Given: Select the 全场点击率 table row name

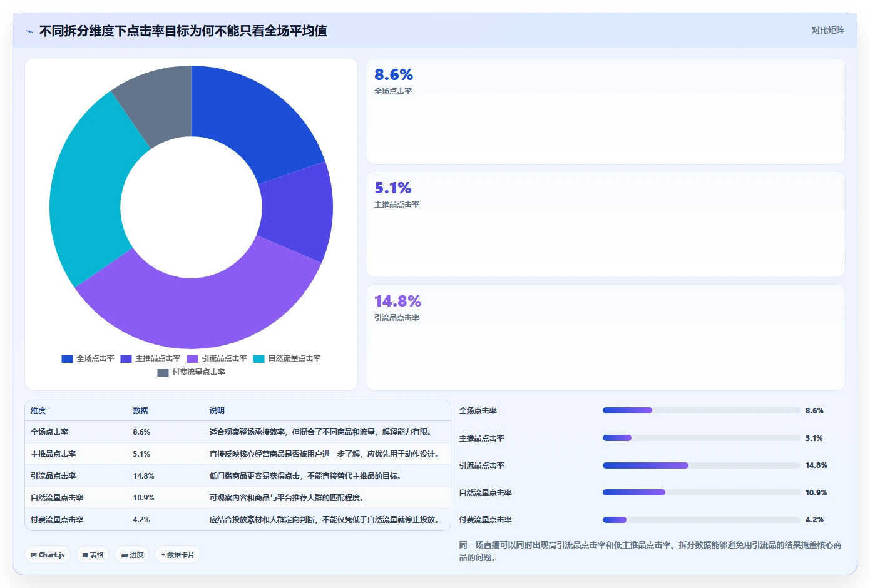Looking at the screenshot, I should point(49,432).
